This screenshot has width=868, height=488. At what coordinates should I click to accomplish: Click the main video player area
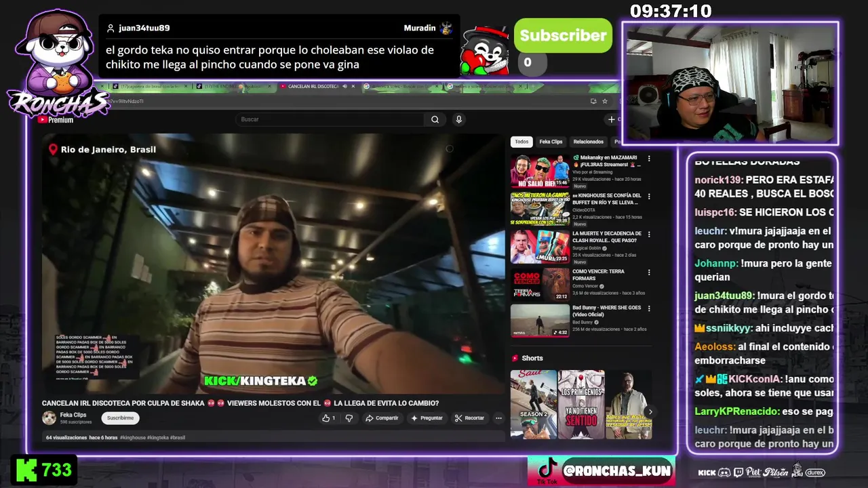273,264
